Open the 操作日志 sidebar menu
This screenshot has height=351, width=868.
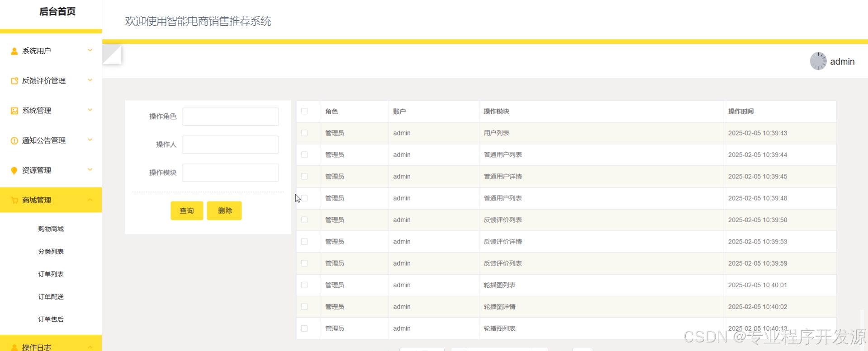point(51,343)
